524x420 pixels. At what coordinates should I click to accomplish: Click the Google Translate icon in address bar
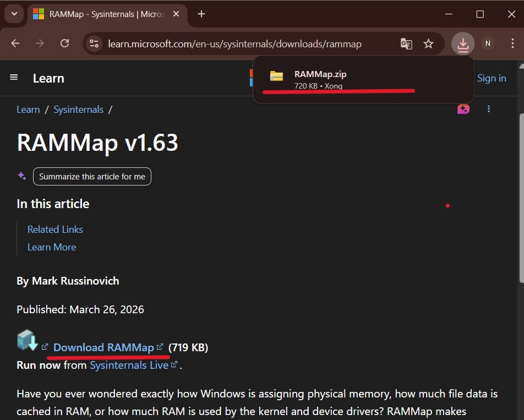point(406,43)
